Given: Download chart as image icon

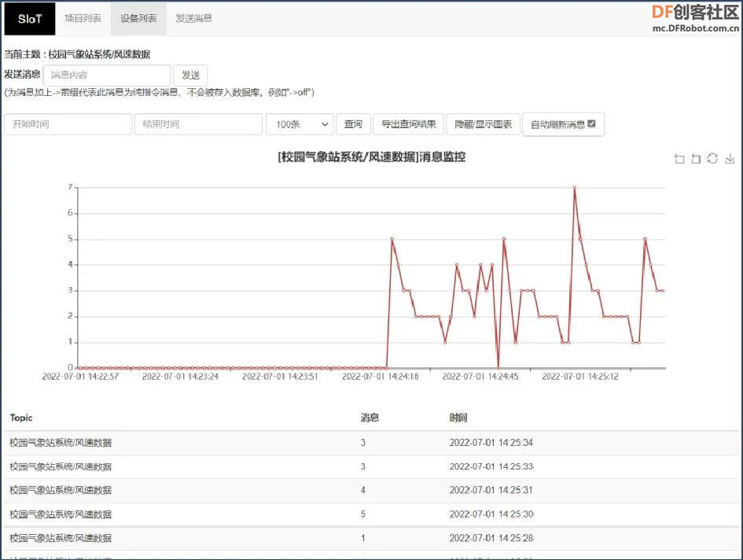Looking at the screenshot, I should (730, 158).
